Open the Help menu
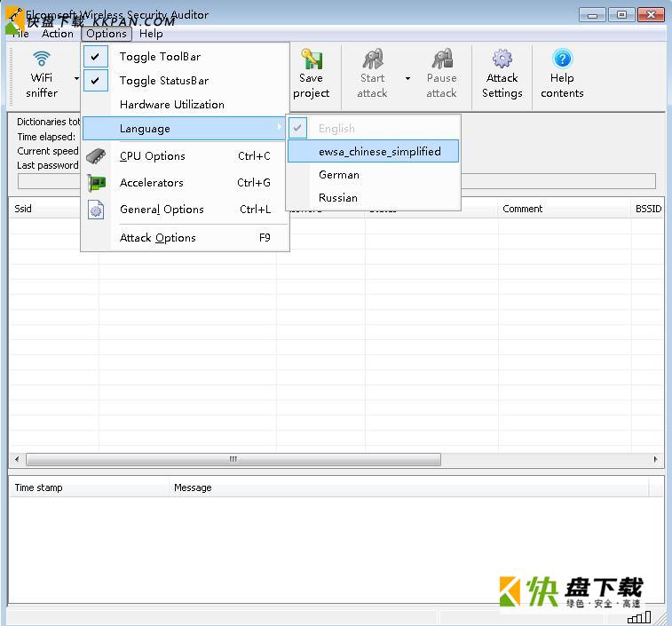The image size is (672, 626). [151, 34]
